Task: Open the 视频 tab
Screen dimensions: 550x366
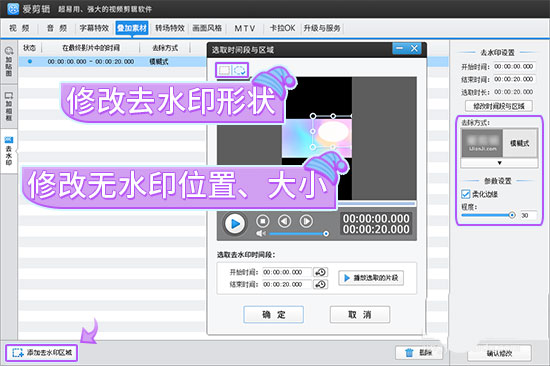Action: (19, 28)
